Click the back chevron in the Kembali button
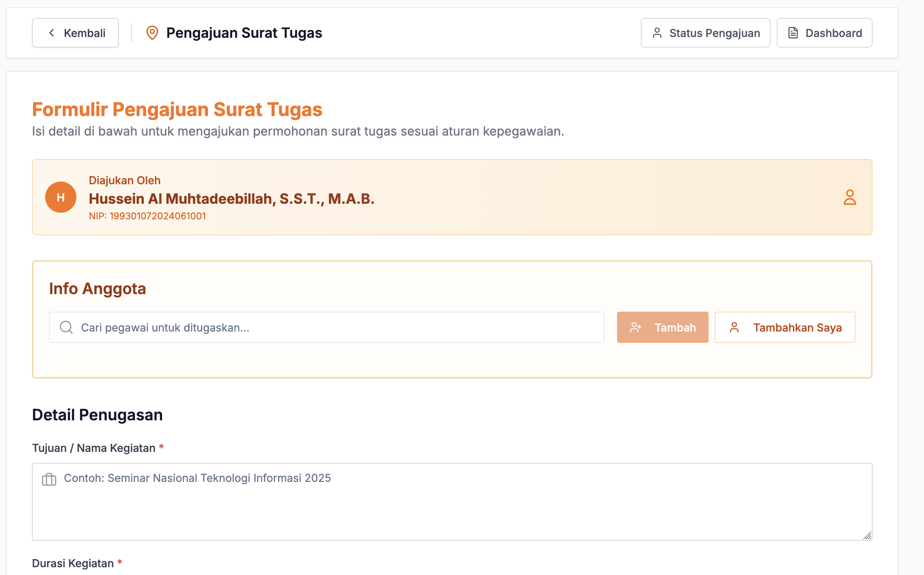The width and height of the screenshot is (924, 575). (51, 33)
